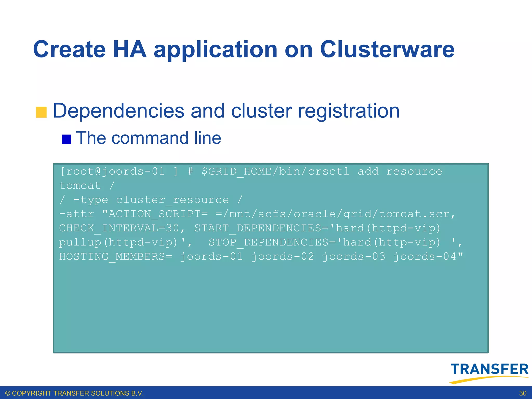Click the '[root@joords-01 ] #' prompt line

tap(251, 171)
